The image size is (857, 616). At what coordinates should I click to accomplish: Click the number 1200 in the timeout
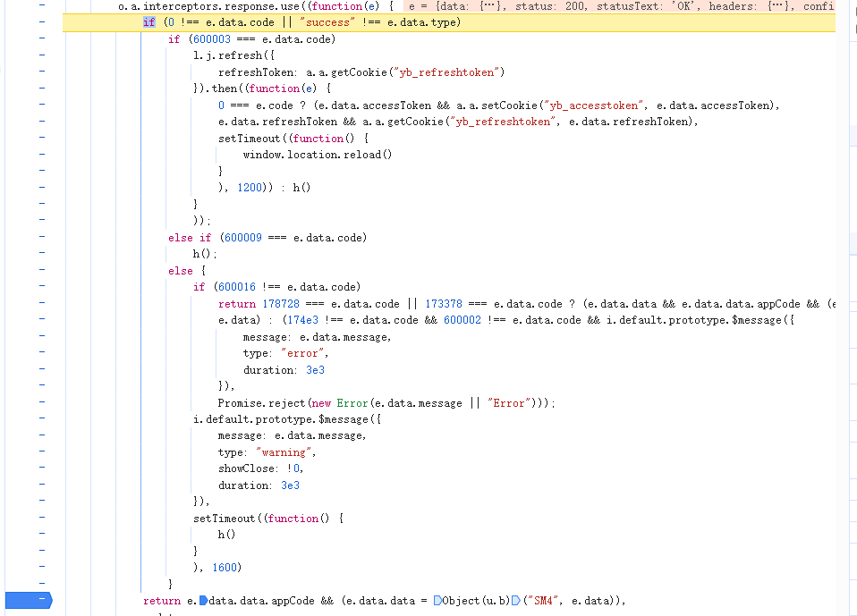coord(250,188)
